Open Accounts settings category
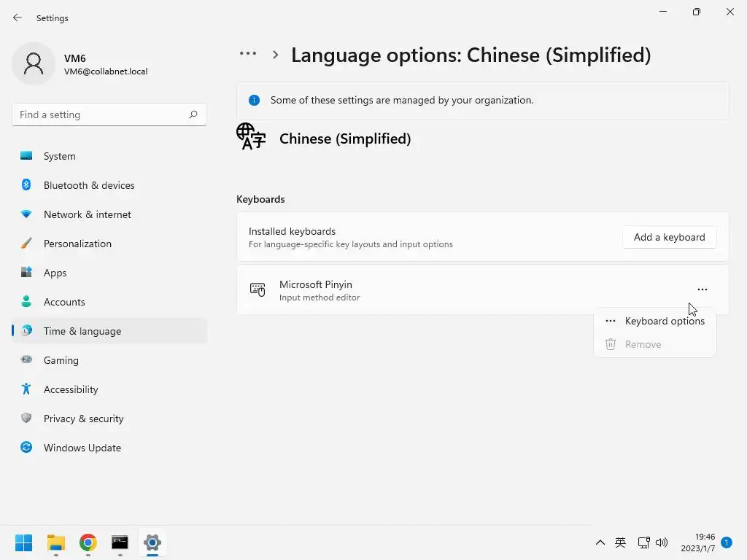Viewport: 747px width, 560px height. pos(109,302)
